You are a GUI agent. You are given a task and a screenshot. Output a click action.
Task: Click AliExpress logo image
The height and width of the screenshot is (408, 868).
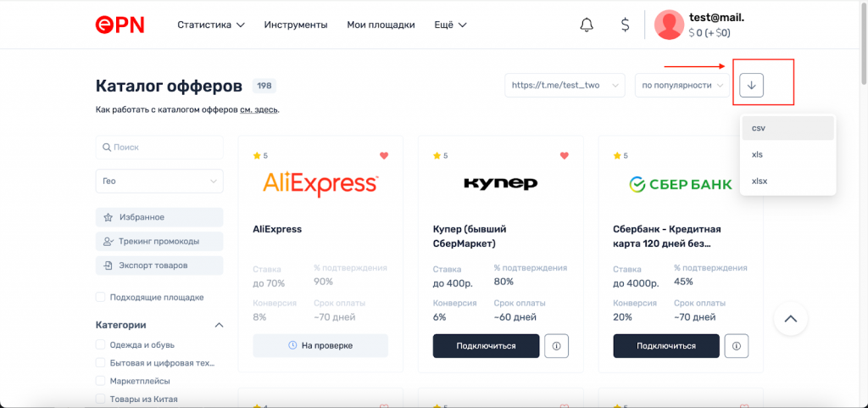320,184
